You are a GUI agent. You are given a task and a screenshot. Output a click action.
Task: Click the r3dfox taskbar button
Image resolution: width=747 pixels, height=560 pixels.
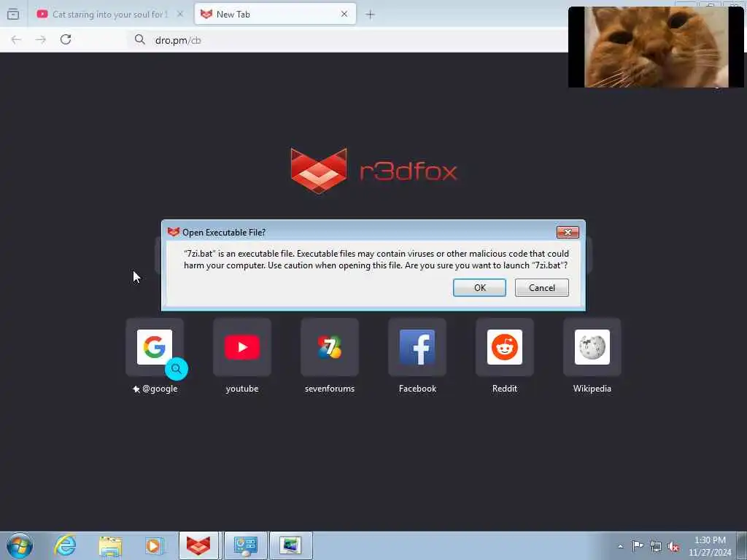tap(198, 545)
